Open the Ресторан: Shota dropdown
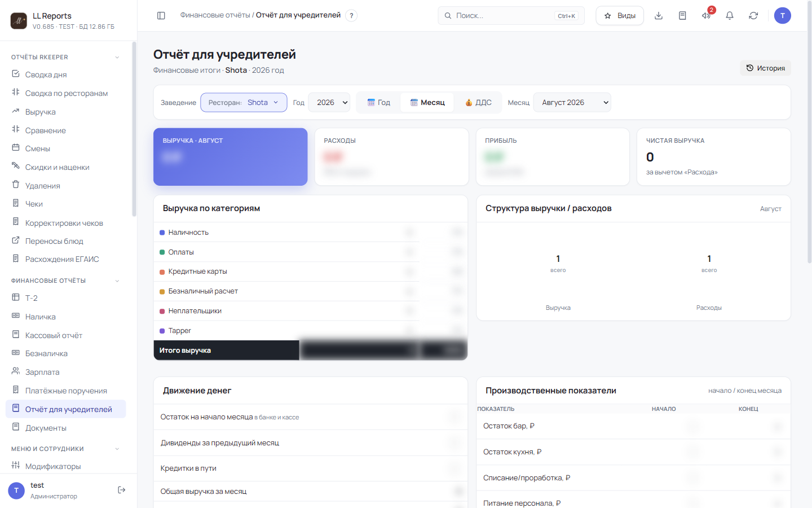812x508 pixels. pyautogui.click(x=244, y=103)
